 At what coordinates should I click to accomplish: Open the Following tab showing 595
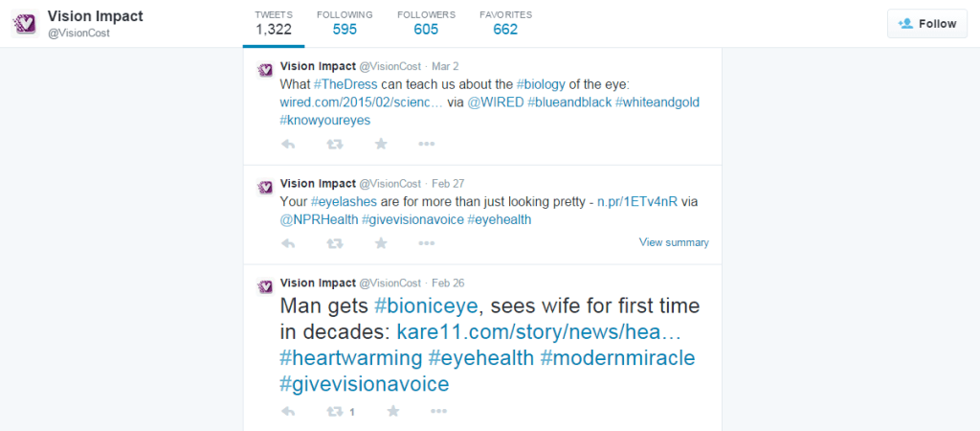pyautogui.click(x=345, y=23)
